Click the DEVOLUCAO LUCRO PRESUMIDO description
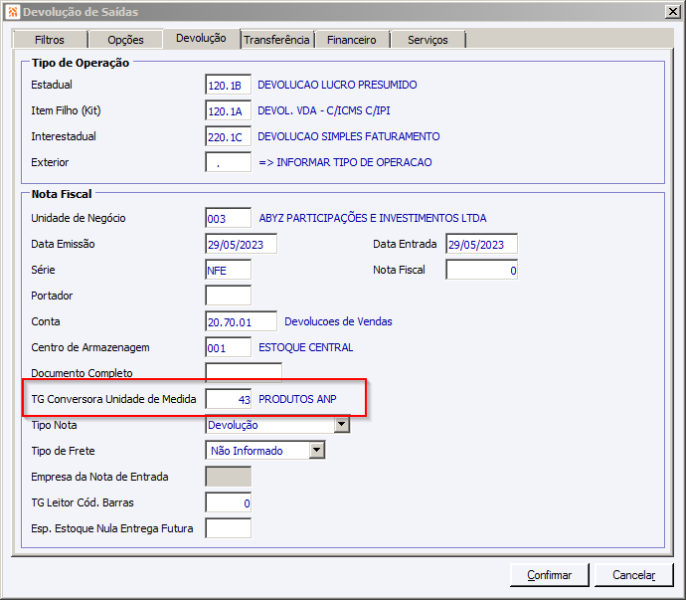686x600 pixels. 337,84
